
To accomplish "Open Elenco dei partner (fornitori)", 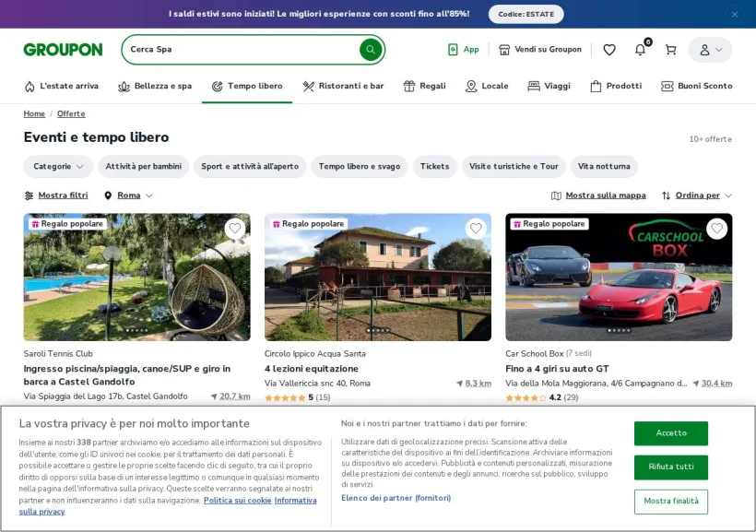I will click(x=396, y=498).
